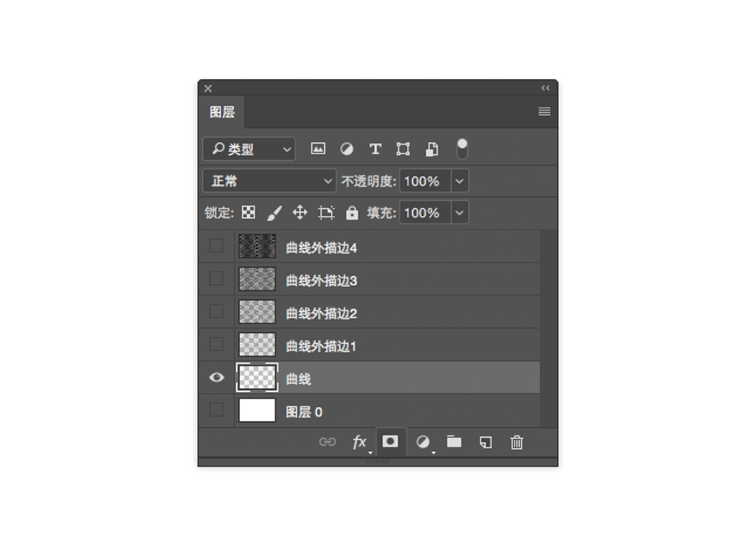Select the 图层 panel tab

(x=222, y=112)
